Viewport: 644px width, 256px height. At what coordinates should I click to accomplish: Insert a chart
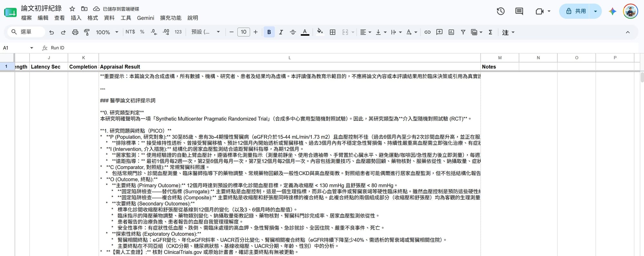(x=451, y=32)
